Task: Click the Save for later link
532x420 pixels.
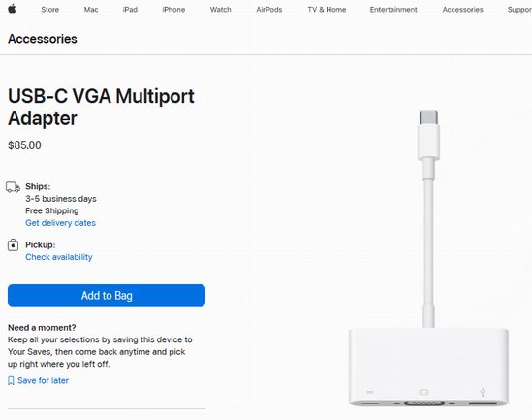Action: [x=43, y=380]
